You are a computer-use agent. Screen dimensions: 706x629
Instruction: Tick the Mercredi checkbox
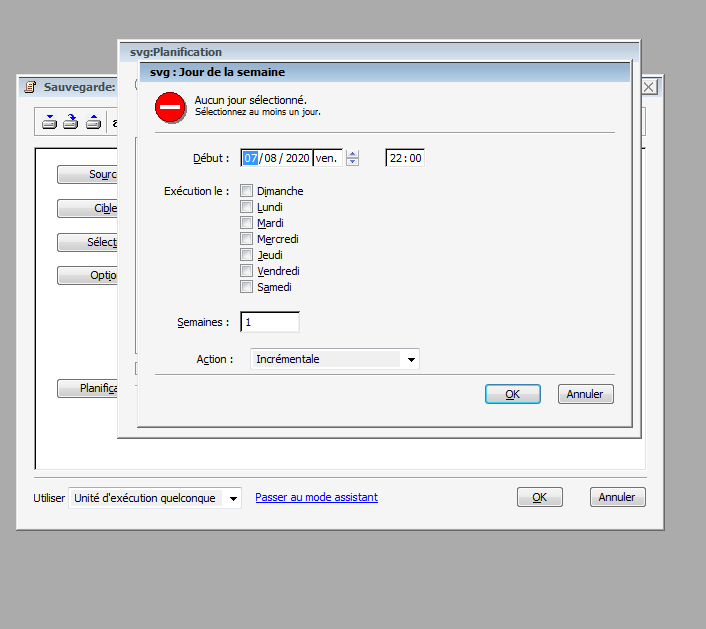point(247,239)
